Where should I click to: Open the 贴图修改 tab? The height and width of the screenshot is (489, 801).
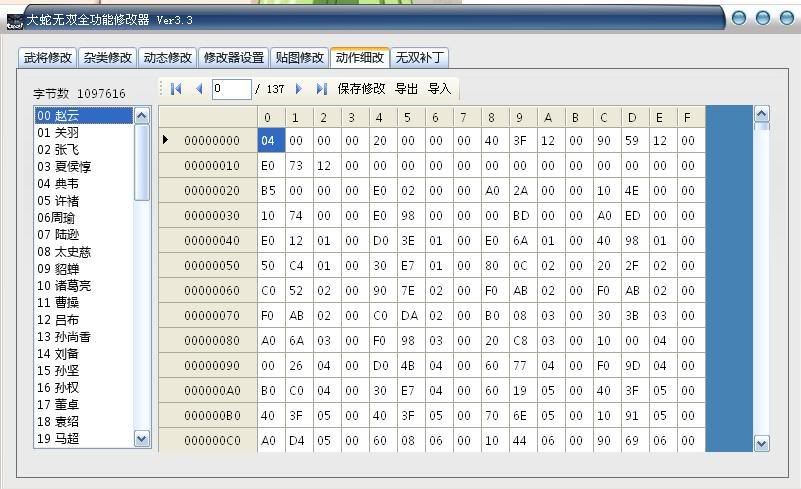click(300, 58)
